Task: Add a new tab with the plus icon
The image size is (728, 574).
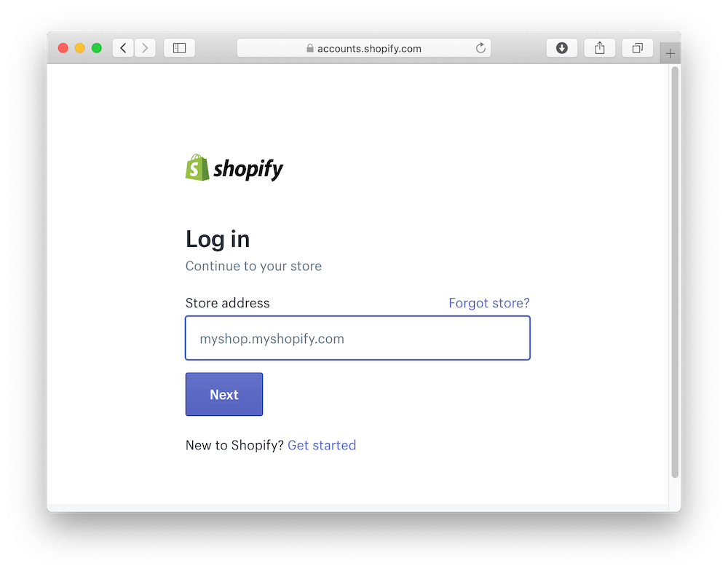Action: pos(670,53)
